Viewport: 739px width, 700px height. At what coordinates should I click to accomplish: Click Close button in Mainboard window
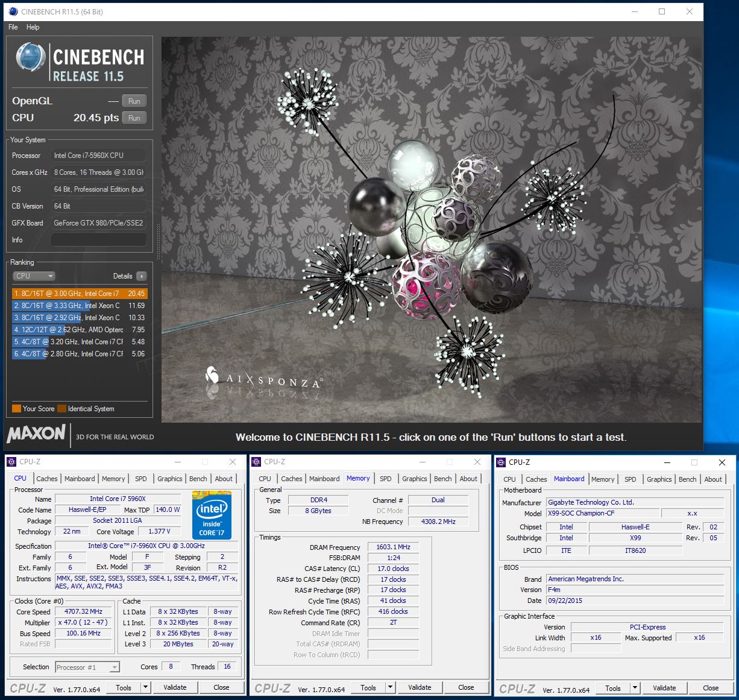711,688
